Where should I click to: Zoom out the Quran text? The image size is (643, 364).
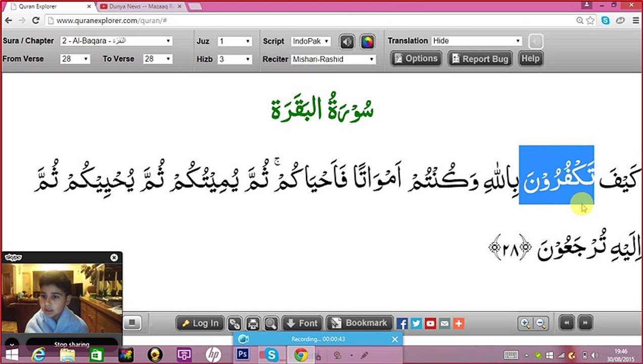point(540,323)
